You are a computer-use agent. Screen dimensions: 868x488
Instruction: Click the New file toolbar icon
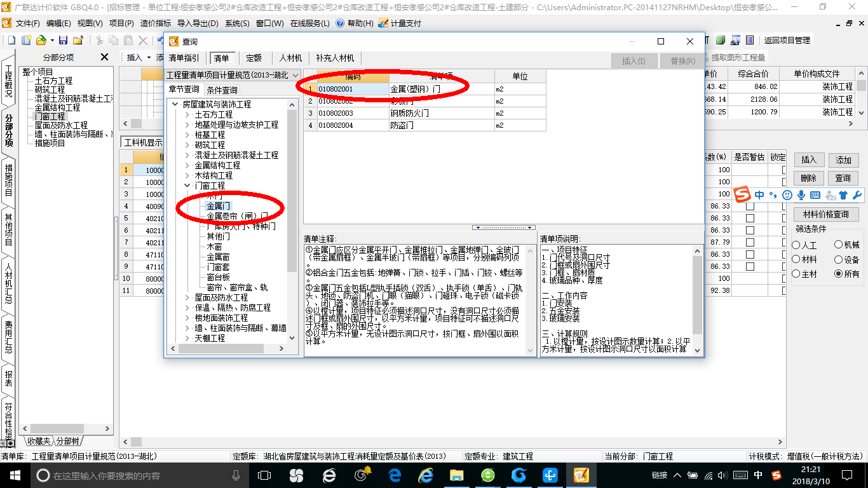11,40
